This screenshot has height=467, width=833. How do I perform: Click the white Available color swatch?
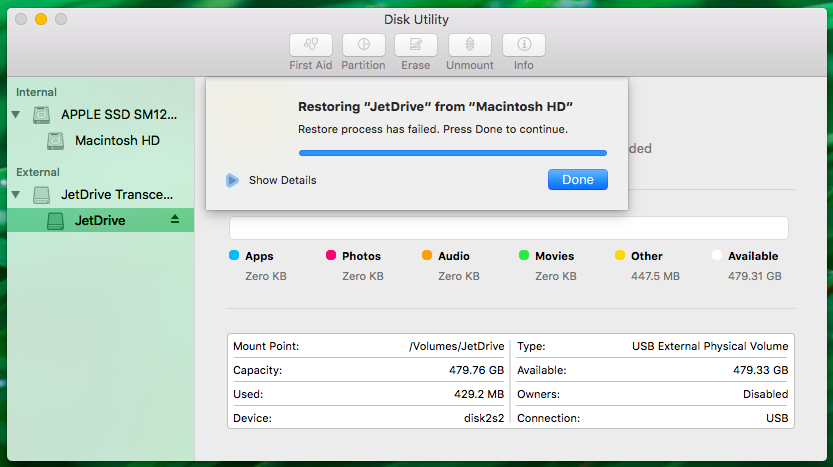coord(717,256)
